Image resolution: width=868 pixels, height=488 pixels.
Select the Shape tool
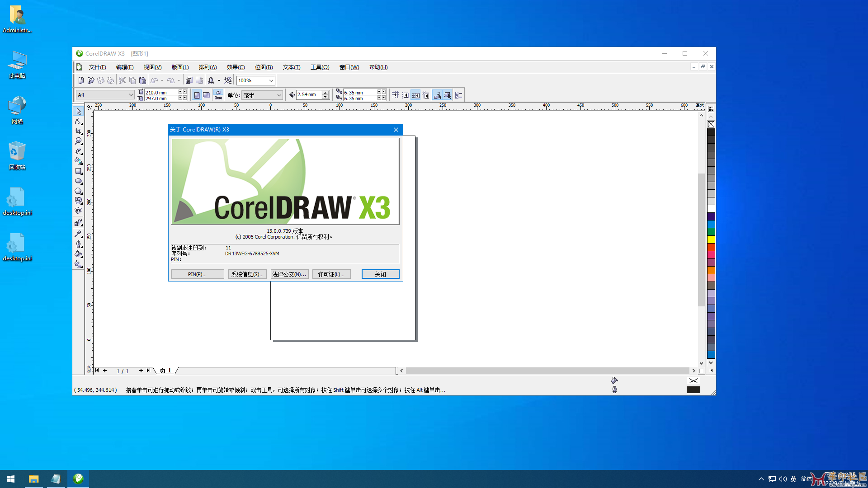click(78, 122)
